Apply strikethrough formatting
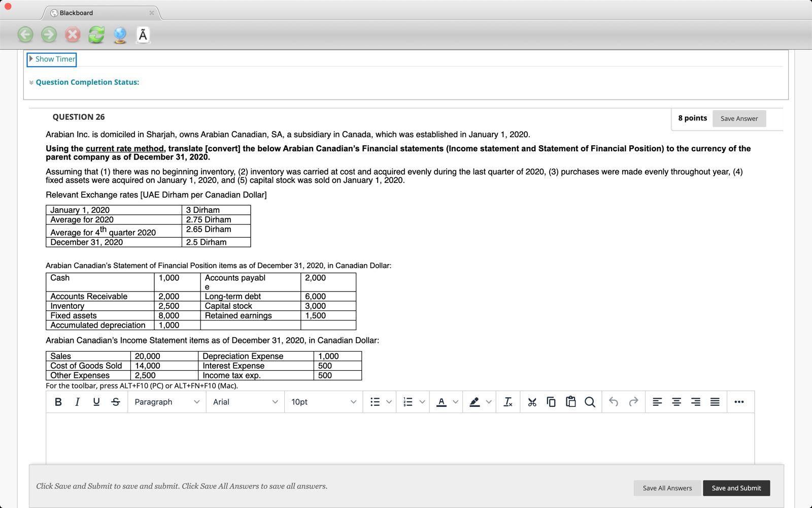The width and height of the screenshot is (812, 508). tap(116, 402)
